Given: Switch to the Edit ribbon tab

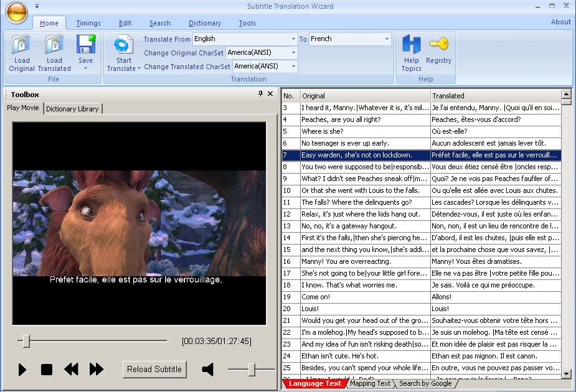Looking at the screenshot, I should (125, 23).
